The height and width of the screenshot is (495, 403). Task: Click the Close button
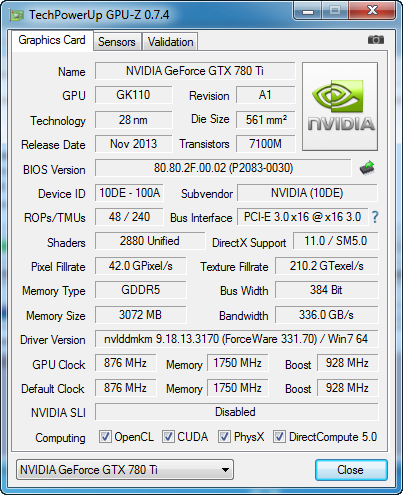click(351, 470)
